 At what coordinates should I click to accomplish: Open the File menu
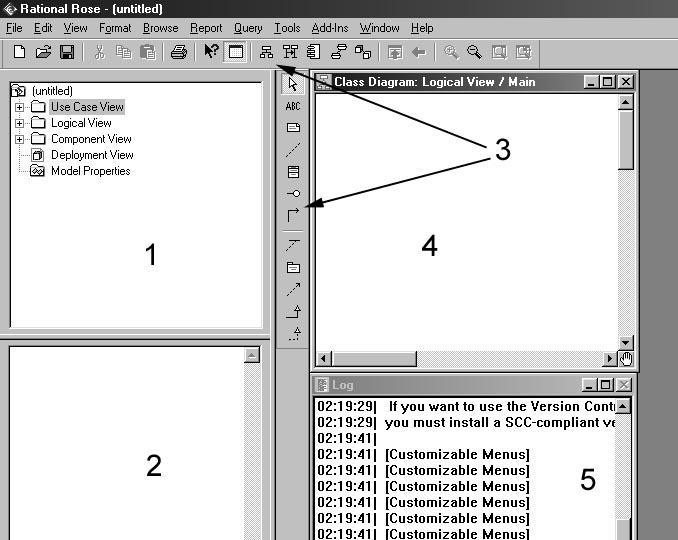pos(14,28)
